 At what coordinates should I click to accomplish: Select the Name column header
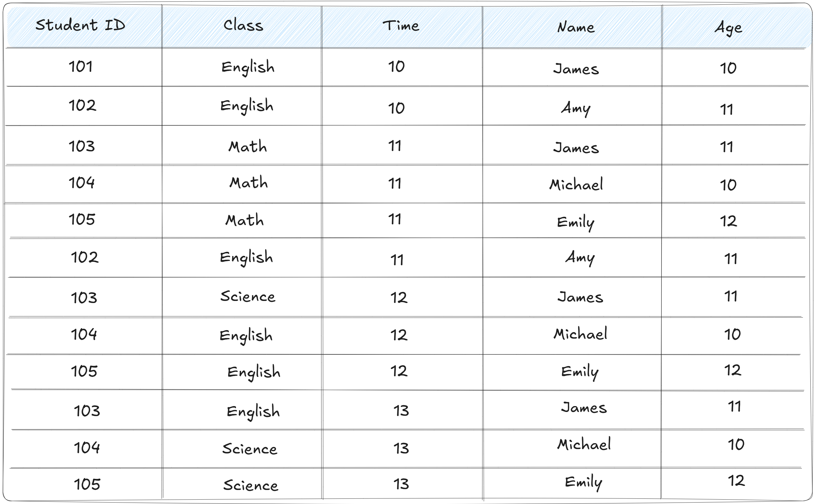coord(576,27)
